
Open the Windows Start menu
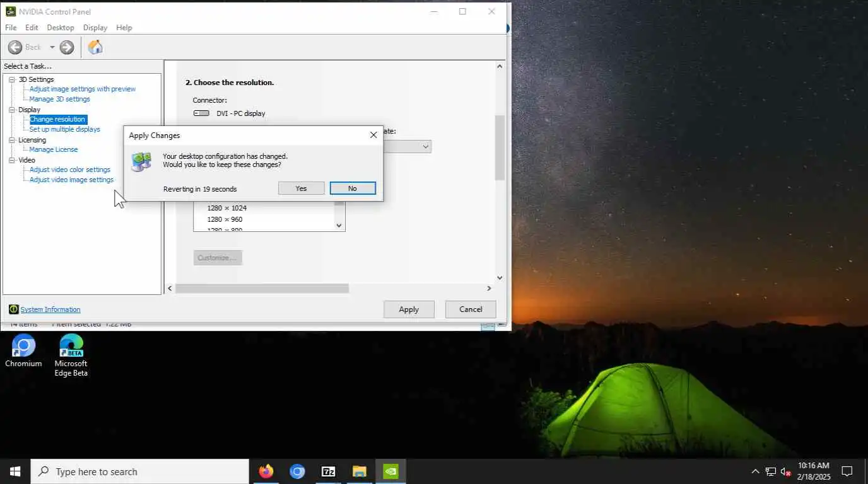pos(15,471)
